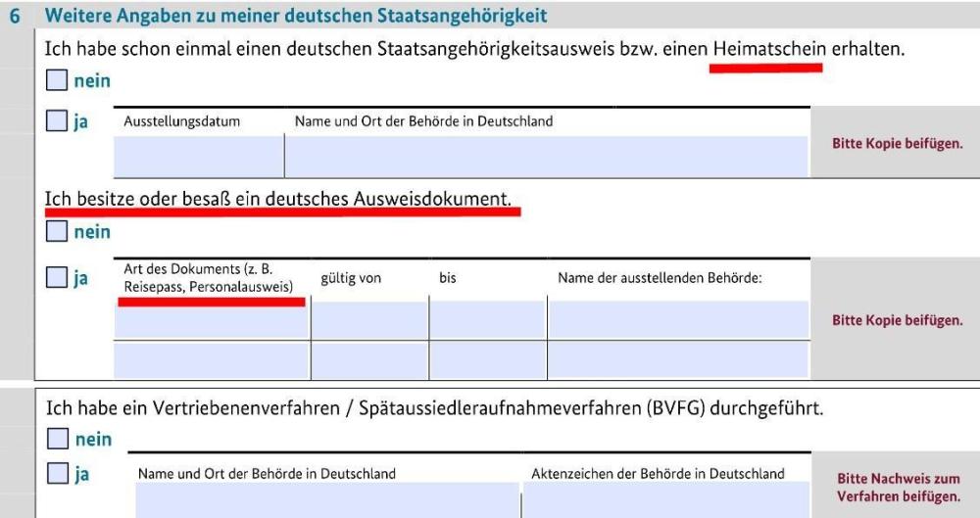Select 'ja' for Vertriebenenverfahren (BVFG) question

pos(57,474)
